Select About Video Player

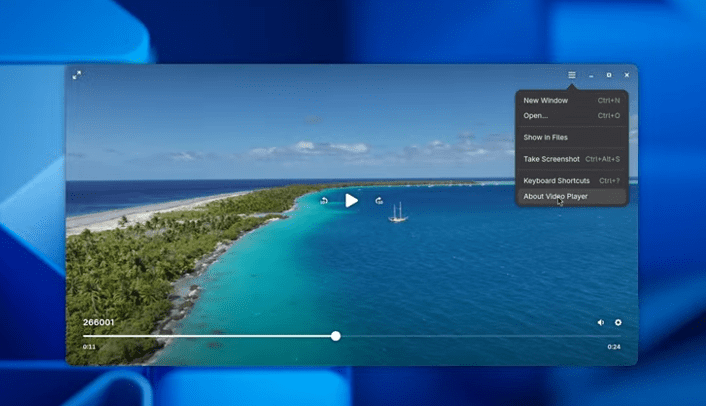pyautogui.click(x=556, y=196)
